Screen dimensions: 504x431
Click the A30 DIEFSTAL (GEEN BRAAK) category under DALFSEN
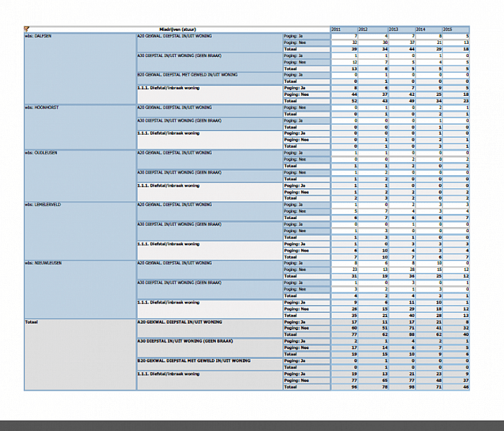coord(179,55)
